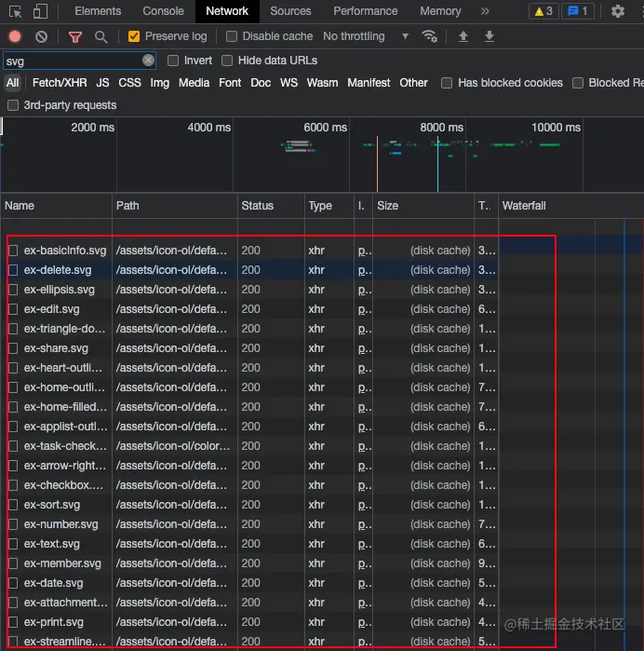Viewport: 644px width, 651px height.
Task: Select the ex-date.svg request
Action: [54, 583]
